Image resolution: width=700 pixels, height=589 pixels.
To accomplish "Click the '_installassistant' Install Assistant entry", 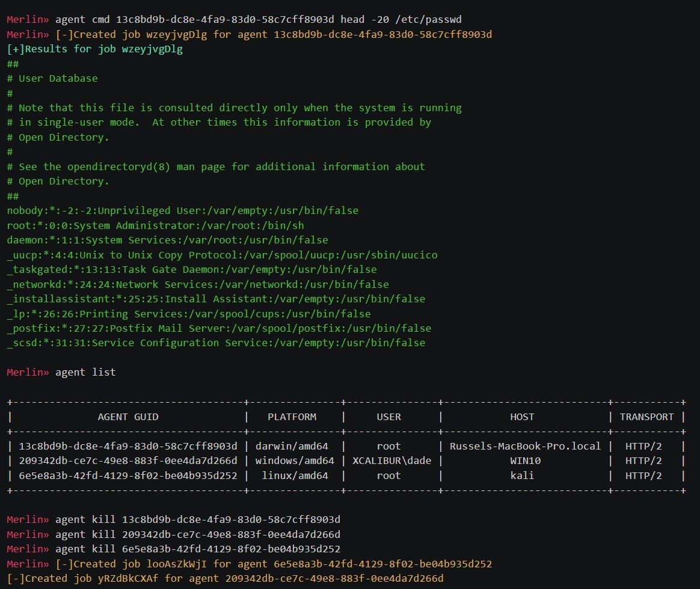I will pyautogui.click(x=216, y=299).
